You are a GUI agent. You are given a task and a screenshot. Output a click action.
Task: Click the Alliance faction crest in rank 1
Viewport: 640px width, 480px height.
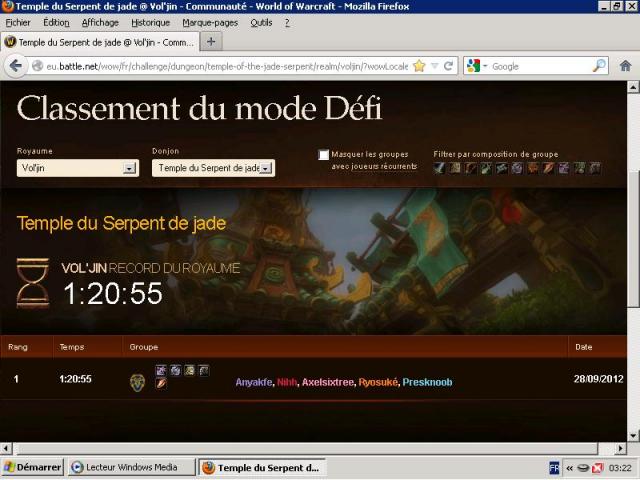pyautogui.click(x=137, y=382)
